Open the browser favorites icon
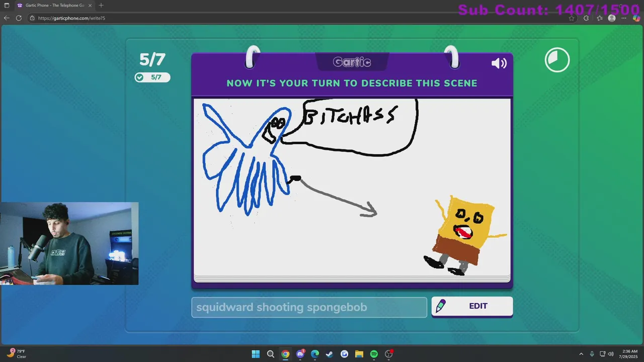The width and height of the screenshot is (644, 362). [x=599, y=18]
